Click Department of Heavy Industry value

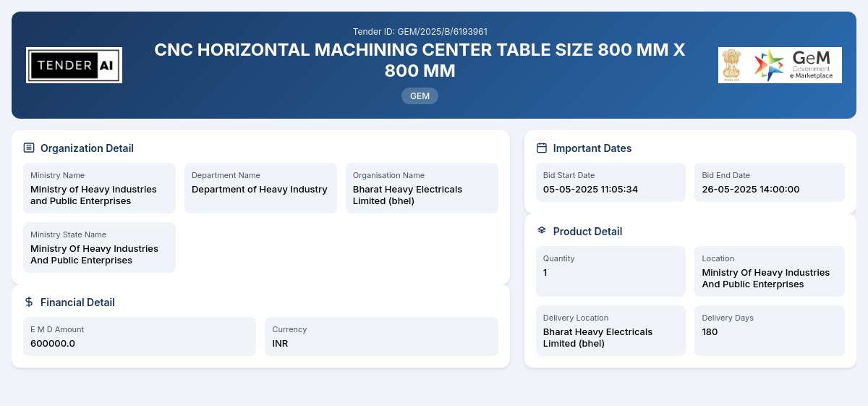click(x=260, y=190)
